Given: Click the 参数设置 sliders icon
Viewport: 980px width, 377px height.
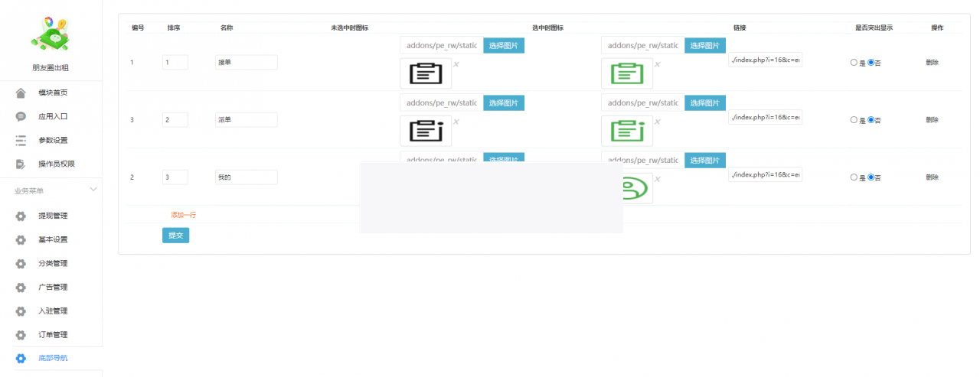Looking at the screenshot, I should coord(21,140).
